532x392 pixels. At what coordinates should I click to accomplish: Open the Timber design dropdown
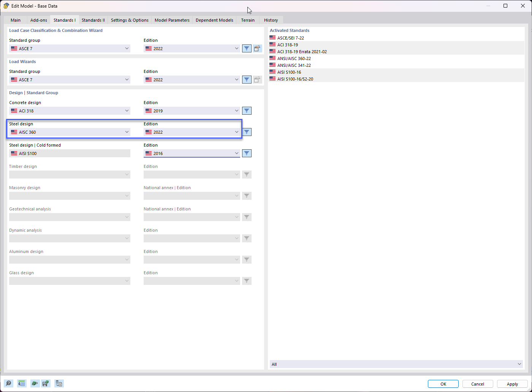tap(70, 175)
